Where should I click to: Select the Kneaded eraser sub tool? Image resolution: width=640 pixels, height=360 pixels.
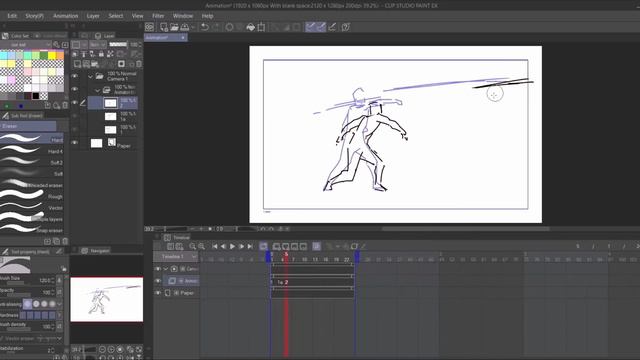pyautogui.click(x=32, y=185)
